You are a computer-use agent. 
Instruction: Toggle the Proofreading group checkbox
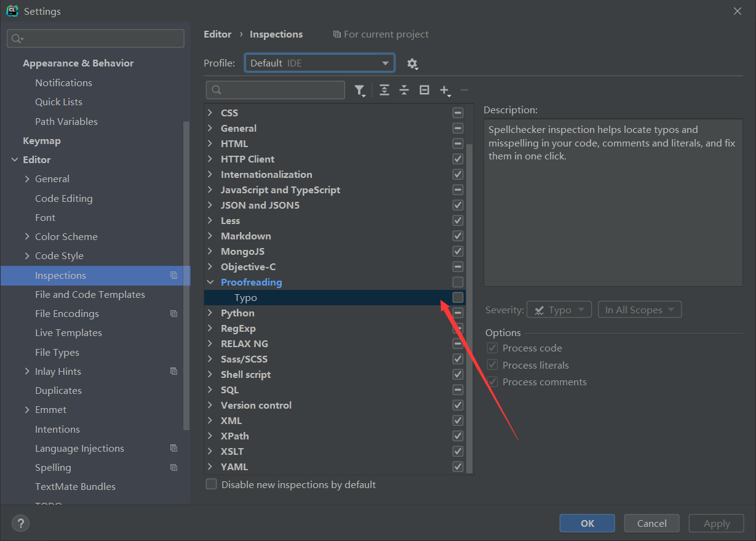[458, 282]
